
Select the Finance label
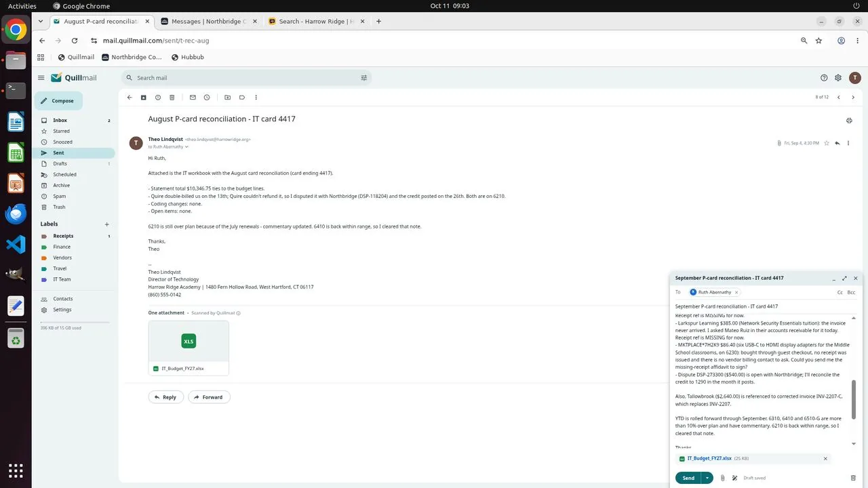pos(75,247)
